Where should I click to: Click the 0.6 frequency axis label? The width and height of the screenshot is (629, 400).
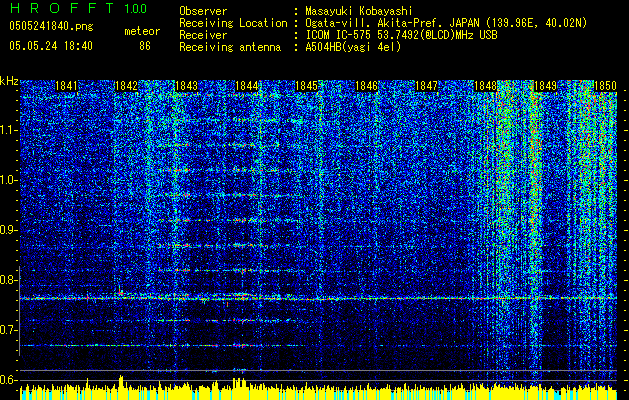point(9,380)
